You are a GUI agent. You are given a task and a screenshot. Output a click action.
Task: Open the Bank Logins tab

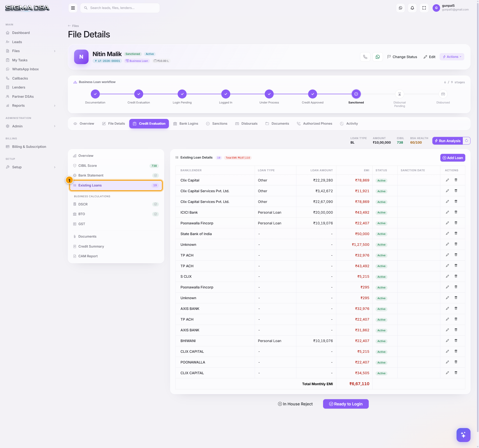click(186, 124)
